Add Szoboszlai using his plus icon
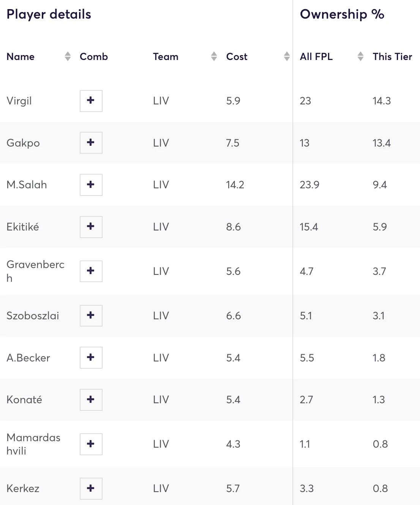The image size is (420, 505). 91,316
